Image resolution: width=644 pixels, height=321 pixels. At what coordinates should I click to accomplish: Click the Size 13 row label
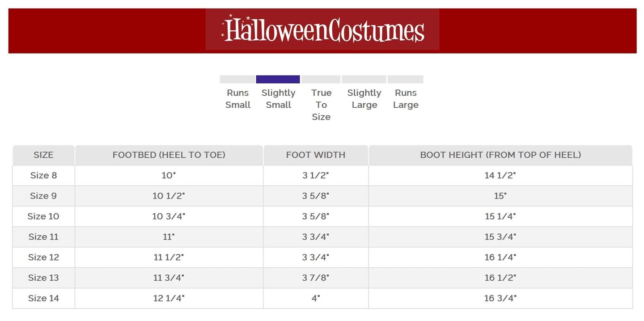click(43, 278)
